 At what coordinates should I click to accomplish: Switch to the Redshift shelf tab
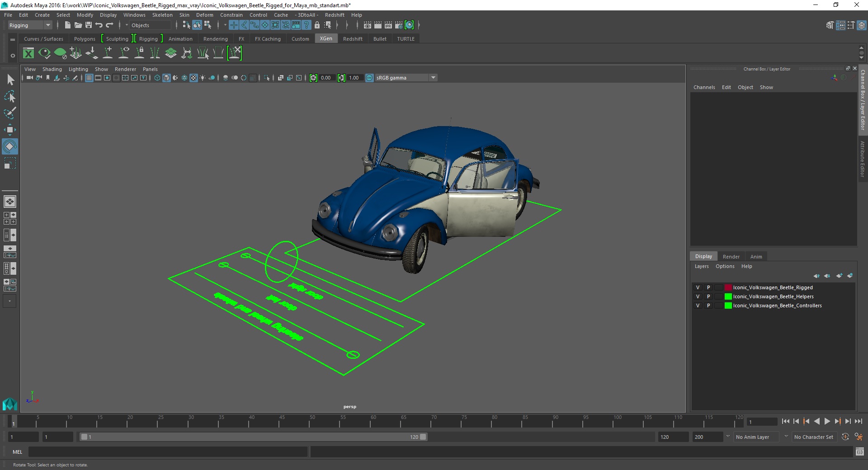coord(353,39)
